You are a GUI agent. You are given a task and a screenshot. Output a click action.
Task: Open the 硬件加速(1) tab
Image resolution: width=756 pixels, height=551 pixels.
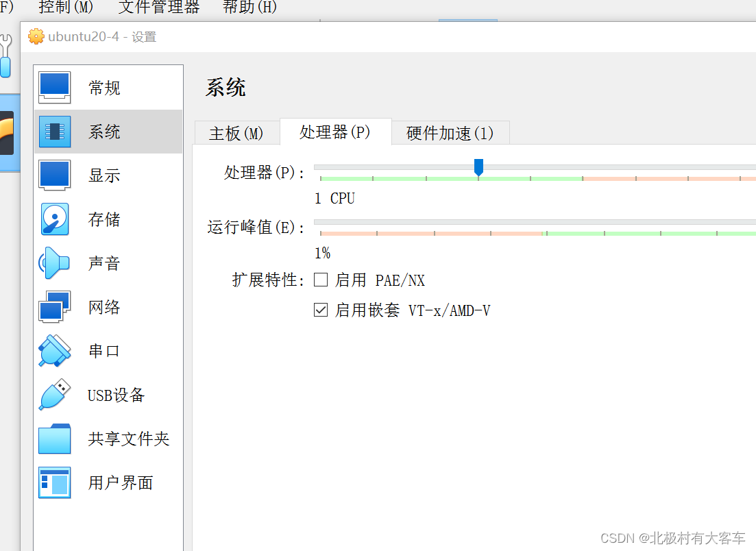451,134
